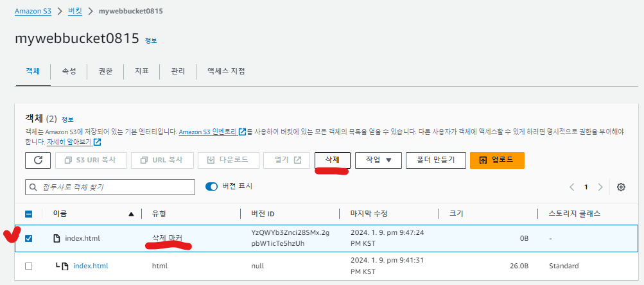Click the 열기 button
Image resolution: width=644 pixels, height=285 pixels.
(x=286, y=160)
